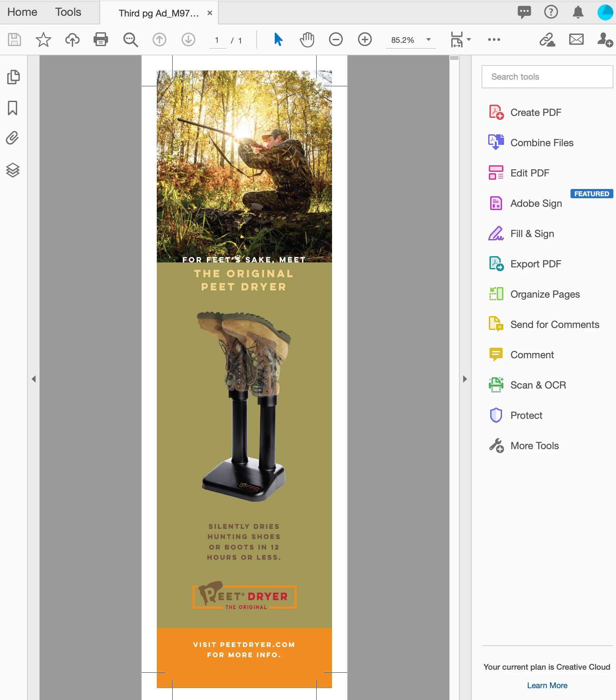Switch to the Home tab
This screenshot has width=616, height=700.
[x=22, y=12]
